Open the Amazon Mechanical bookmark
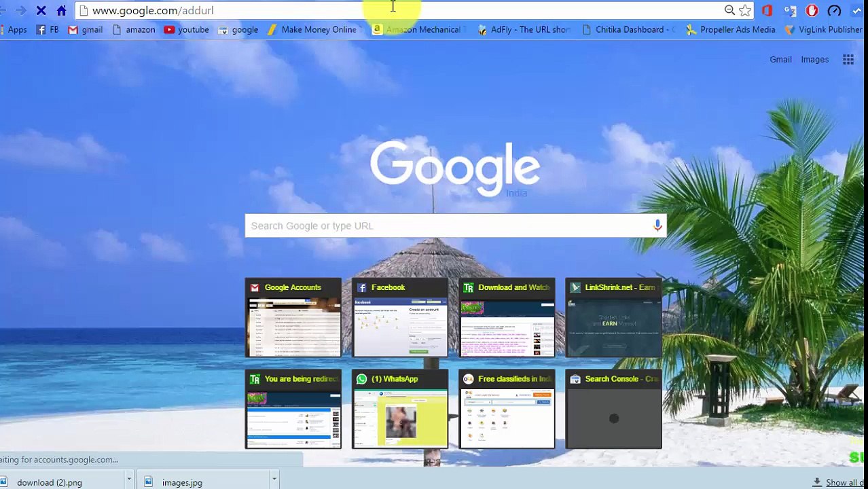Image resolution: width=868 pixels, height=489 pixels. click(x=418, y=30)
